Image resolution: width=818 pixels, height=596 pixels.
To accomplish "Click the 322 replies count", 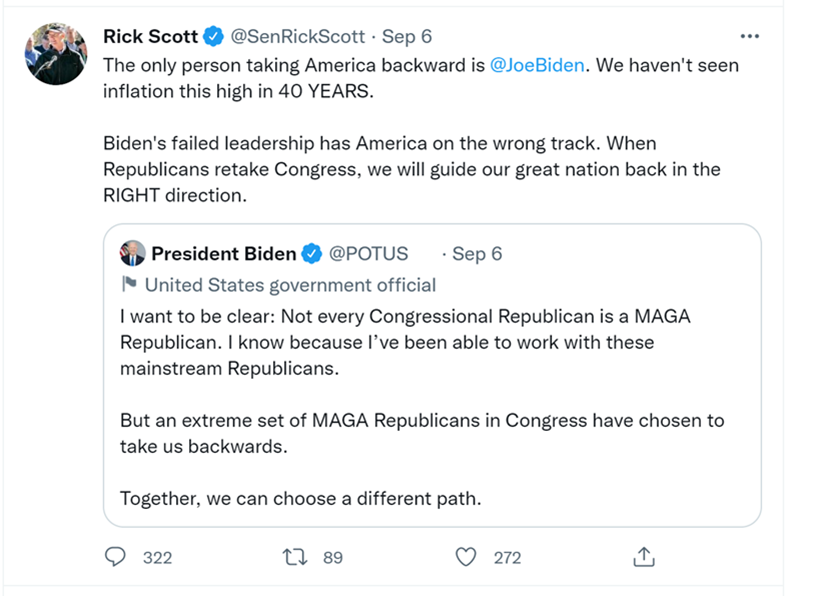I will [x=157, y=558].
